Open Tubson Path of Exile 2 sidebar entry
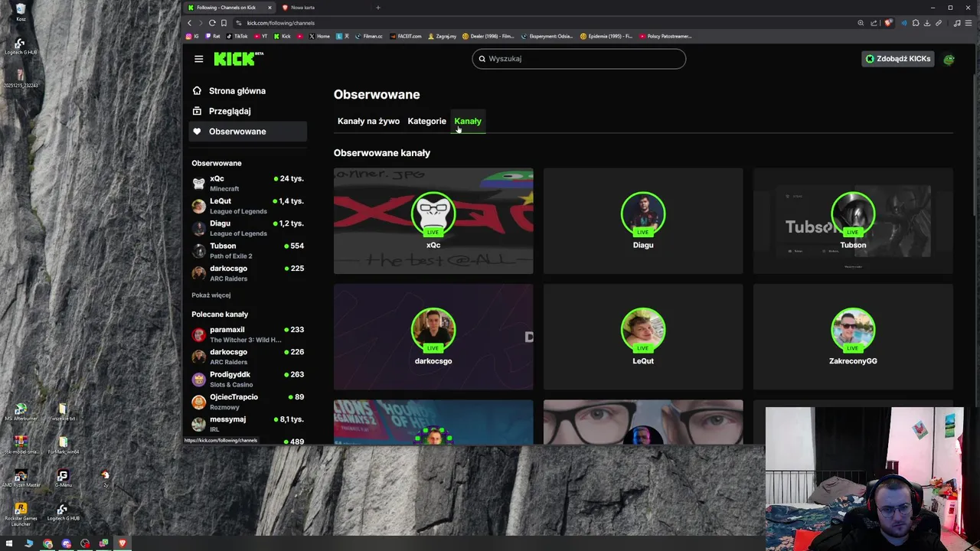980x551 pixels. (247, 250)
